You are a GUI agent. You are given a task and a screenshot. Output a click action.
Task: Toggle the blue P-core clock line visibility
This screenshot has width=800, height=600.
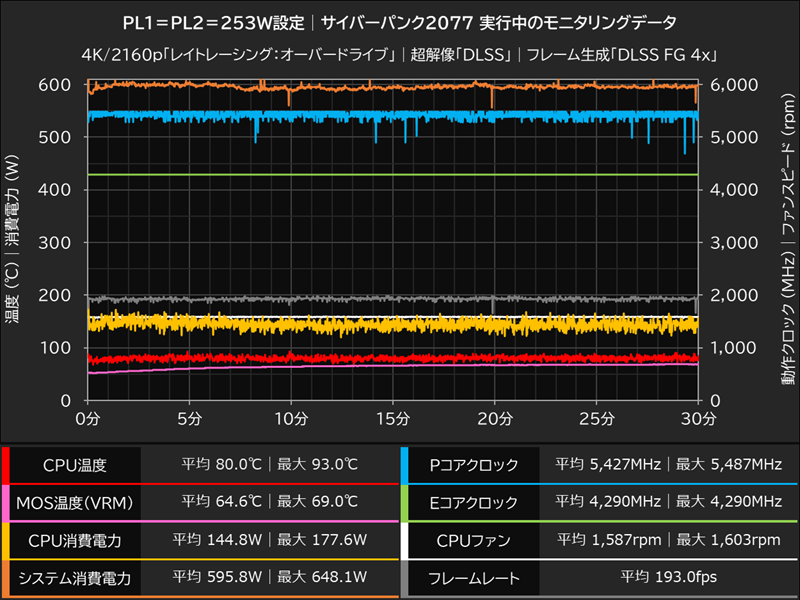pos(400,115)
